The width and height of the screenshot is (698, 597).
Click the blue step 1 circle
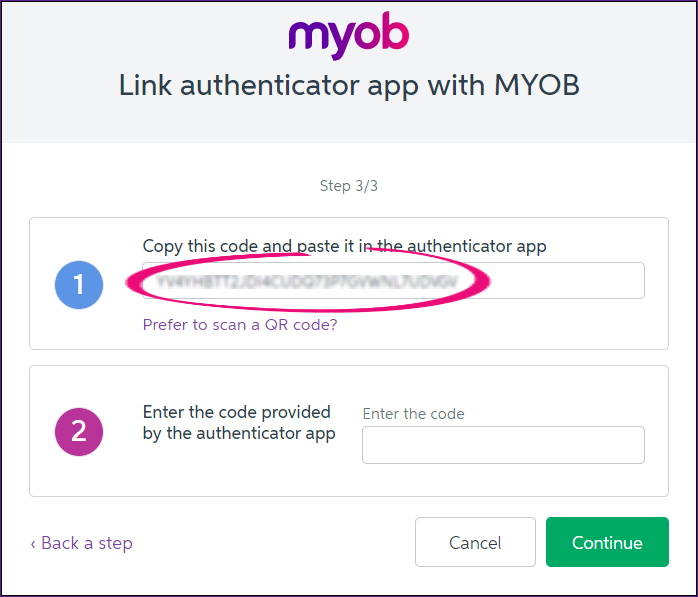(79, 285)
